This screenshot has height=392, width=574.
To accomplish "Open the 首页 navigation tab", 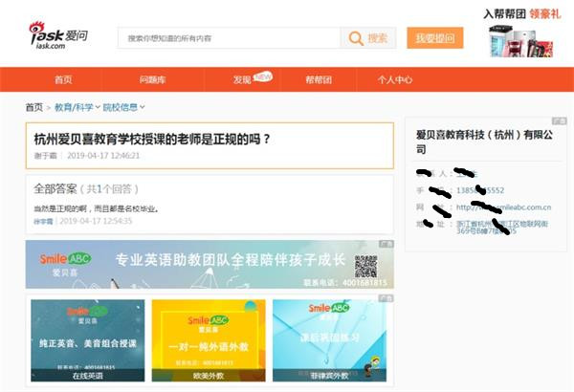I will 63,79.
